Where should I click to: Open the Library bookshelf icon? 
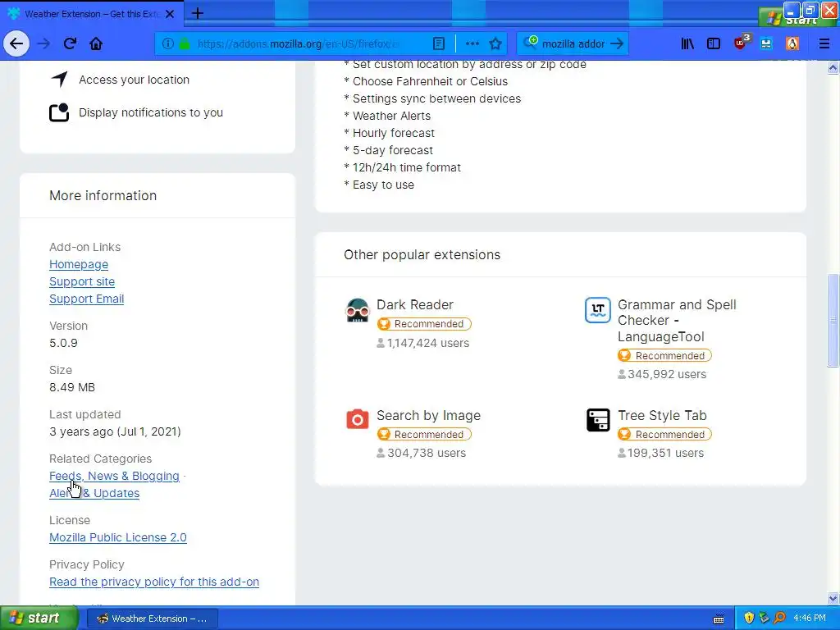(687, 43)
